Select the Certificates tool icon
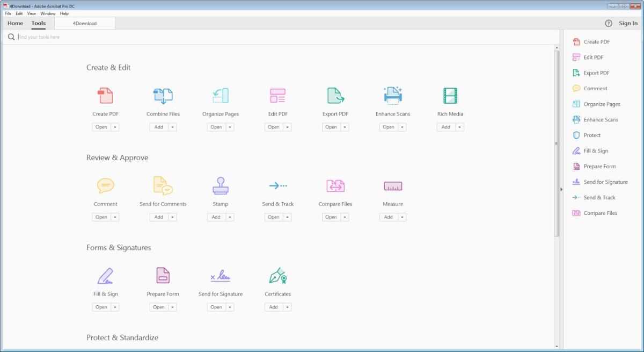 [277, 276]
